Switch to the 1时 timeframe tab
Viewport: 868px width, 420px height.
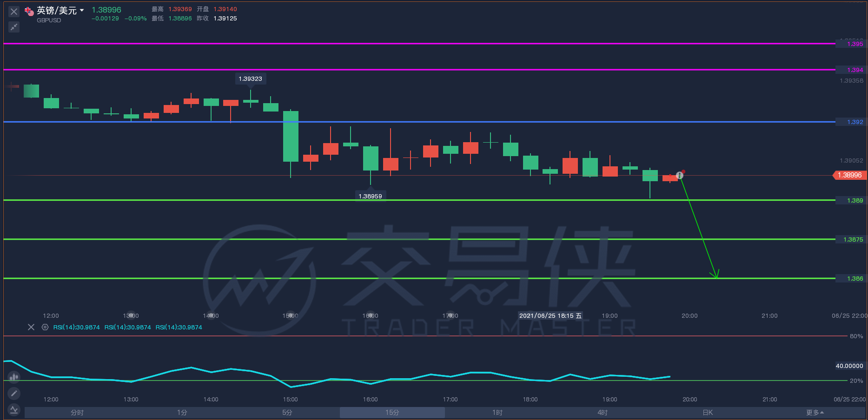point(497,413)
